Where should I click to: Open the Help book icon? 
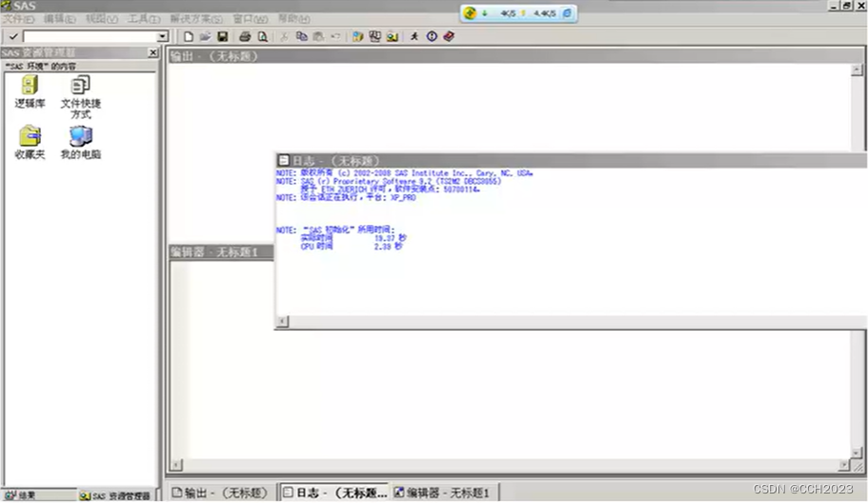coord(449,36)
